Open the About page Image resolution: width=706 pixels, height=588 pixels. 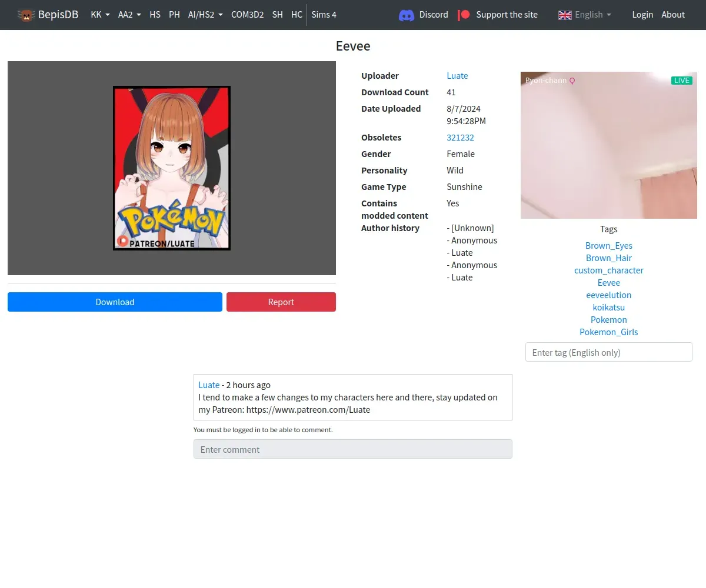(x=673, y=15)
